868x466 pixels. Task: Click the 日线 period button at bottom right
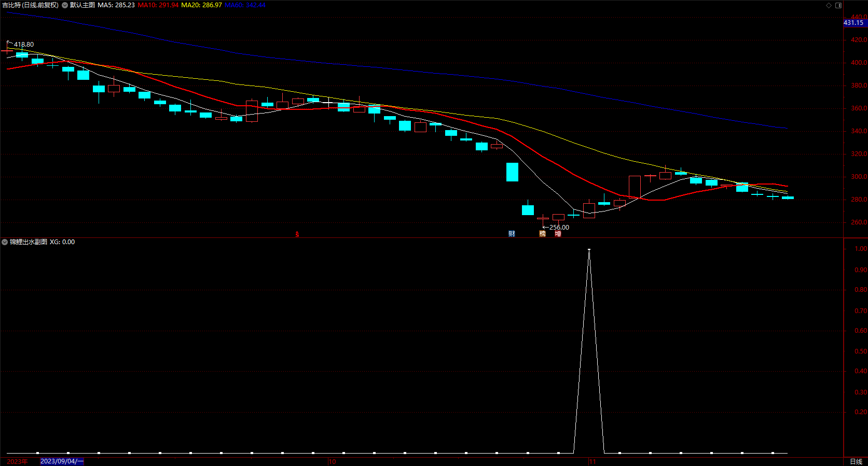coord(856,461)
